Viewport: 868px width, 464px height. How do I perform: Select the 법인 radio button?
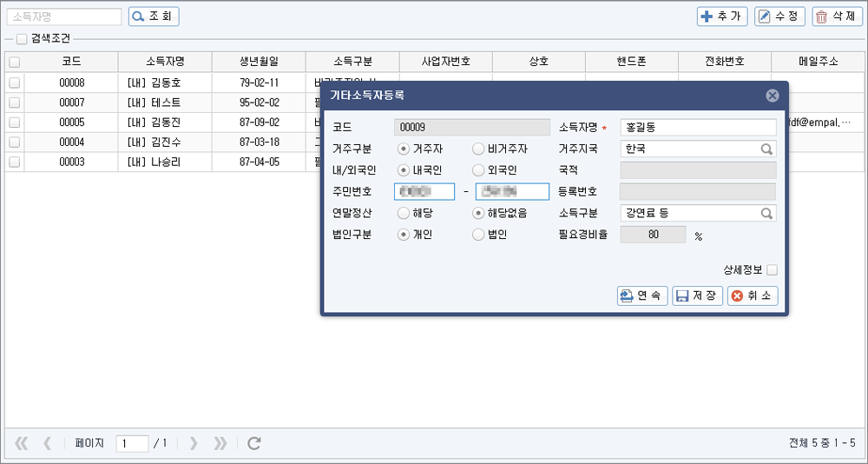pyautogui.click(x=478, y=235)
